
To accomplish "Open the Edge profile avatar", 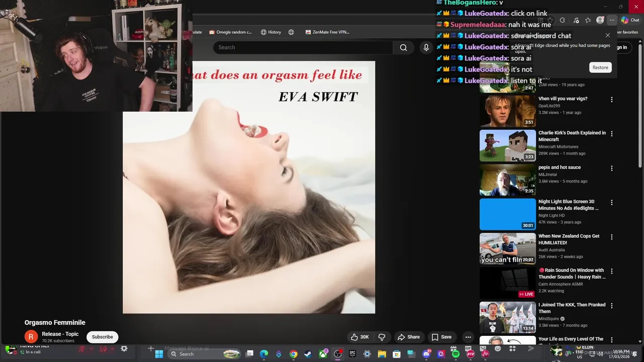I will [600, 20].
